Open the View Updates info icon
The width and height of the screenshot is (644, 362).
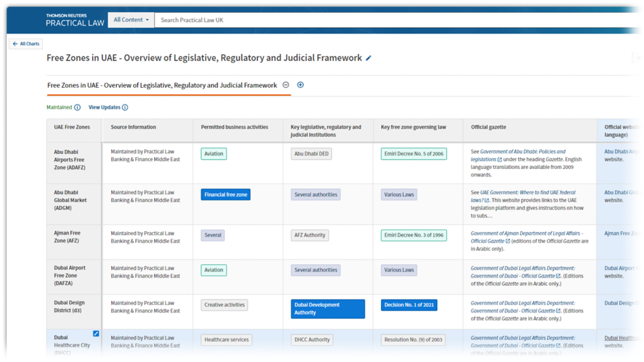pyautogui.click(x=125, y=108)
